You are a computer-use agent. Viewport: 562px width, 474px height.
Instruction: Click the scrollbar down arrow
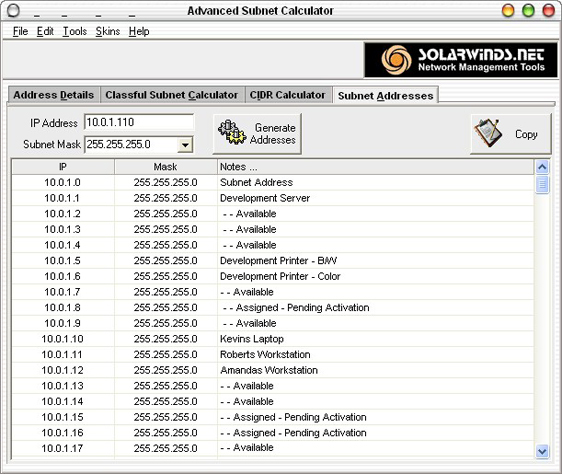542,451
